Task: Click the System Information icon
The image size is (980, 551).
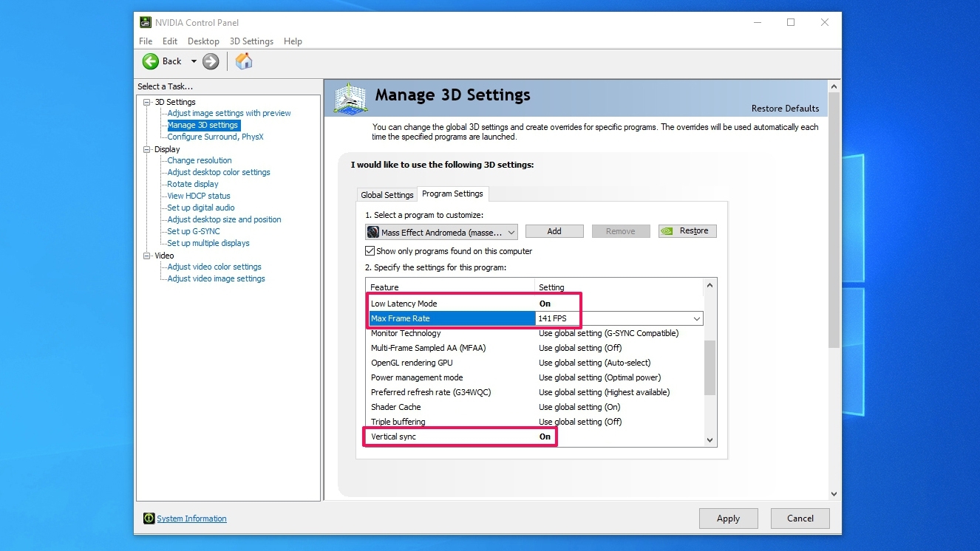Action: (149, 519)
